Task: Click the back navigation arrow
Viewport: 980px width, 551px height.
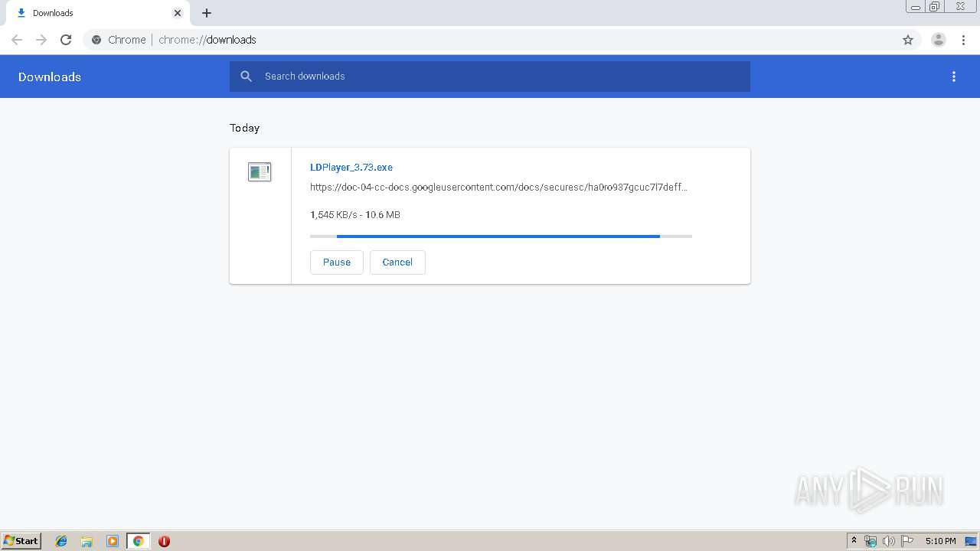Action: click(x=17, y=40)
